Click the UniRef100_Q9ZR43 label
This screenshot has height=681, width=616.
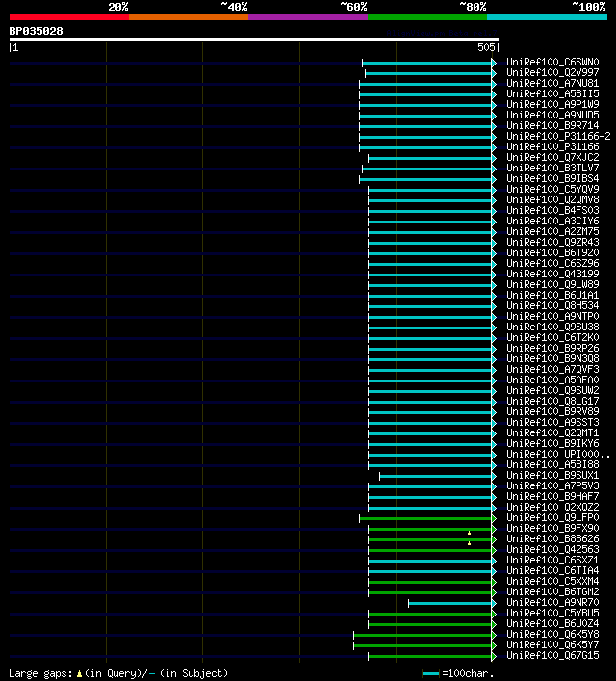tap(552, 243)
